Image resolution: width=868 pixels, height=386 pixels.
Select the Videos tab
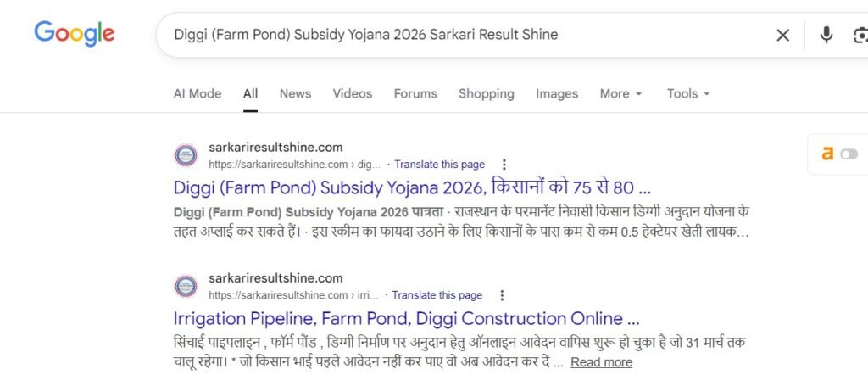352,94
